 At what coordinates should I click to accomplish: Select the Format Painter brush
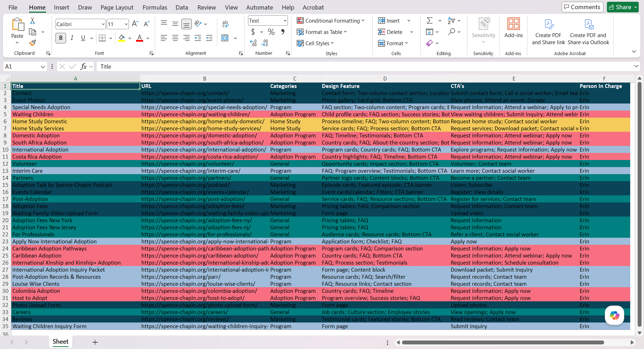(33, 43)
